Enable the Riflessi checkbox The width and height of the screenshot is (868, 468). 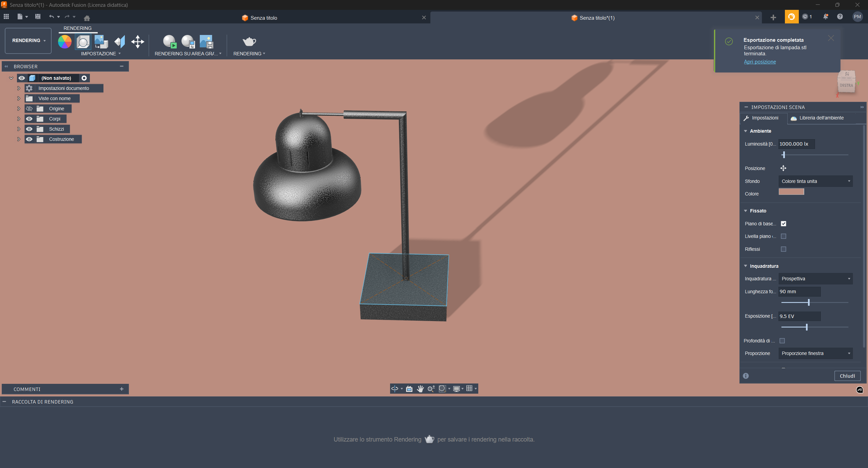(x=783, y=249)
